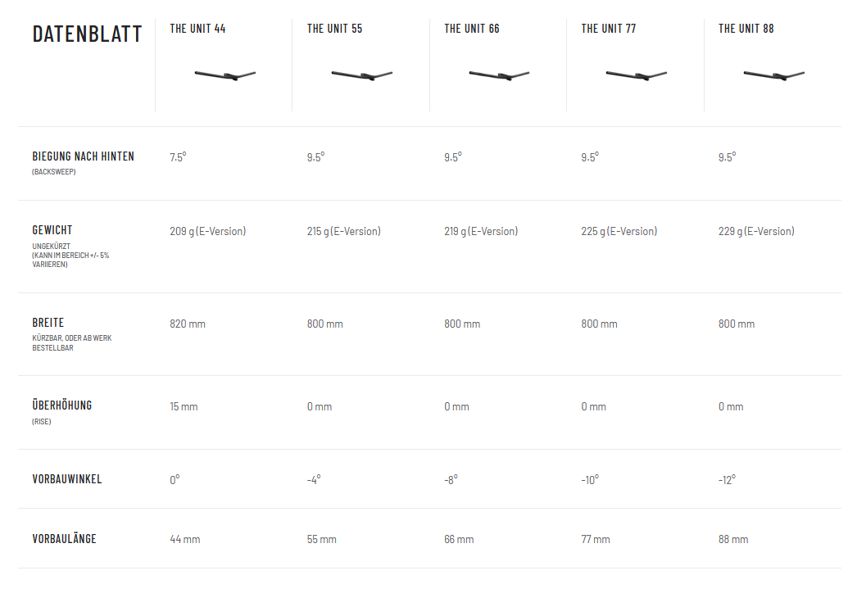Select the 820 mm width value

(x=188, y=324)
